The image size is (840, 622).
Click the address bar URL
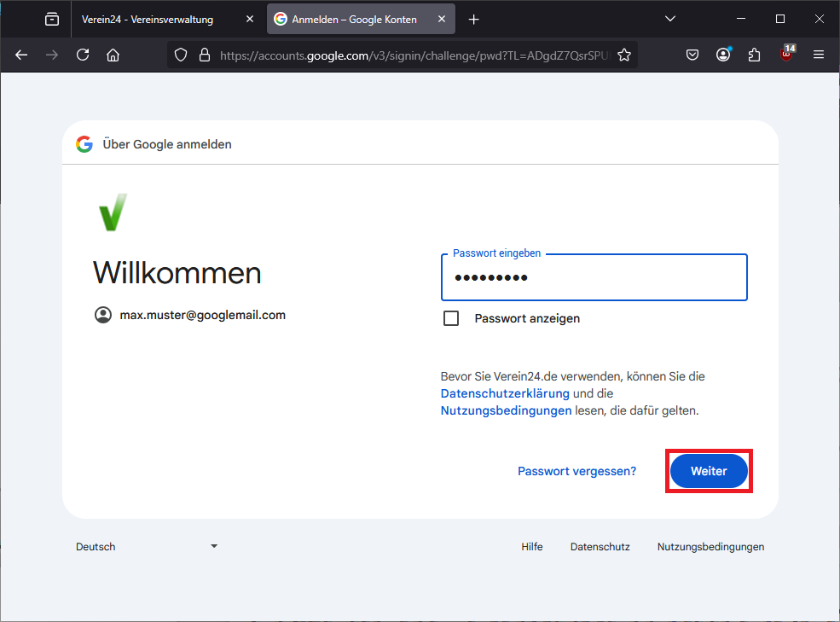tap(415, 55)
